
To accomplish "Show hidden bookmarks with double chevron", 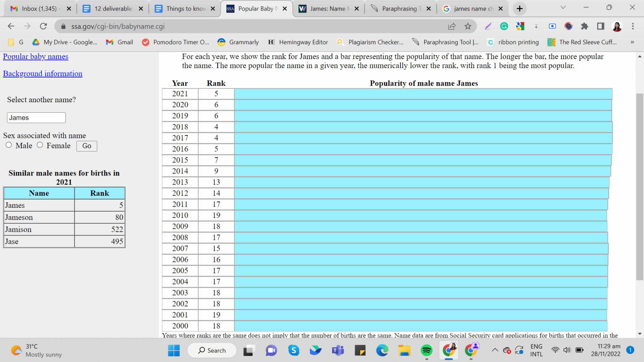I will 632,42.
